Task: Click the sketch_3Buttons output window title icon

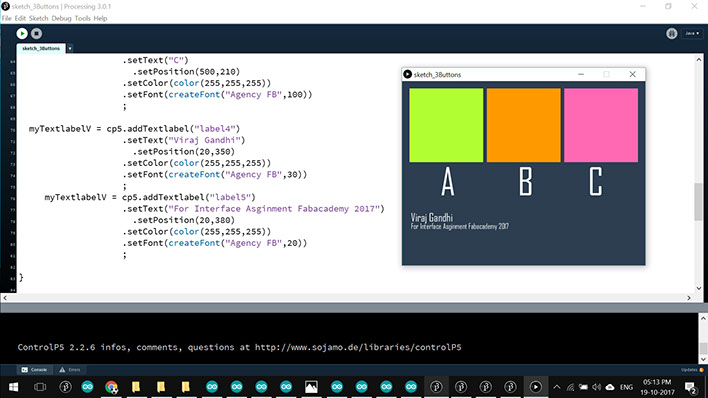Action: tap(408, 75)
